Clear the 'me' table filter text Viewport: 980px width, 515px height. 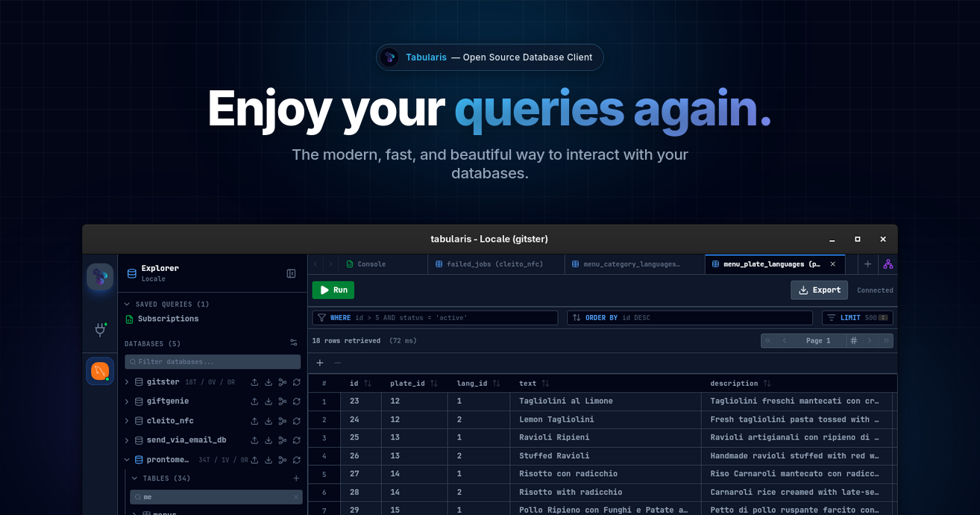click(295, 497)
